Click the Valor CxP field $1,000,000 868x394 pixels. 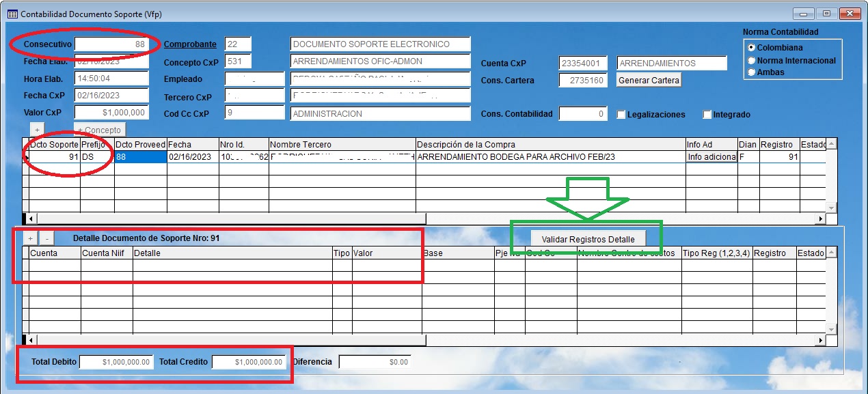point(111,113)
